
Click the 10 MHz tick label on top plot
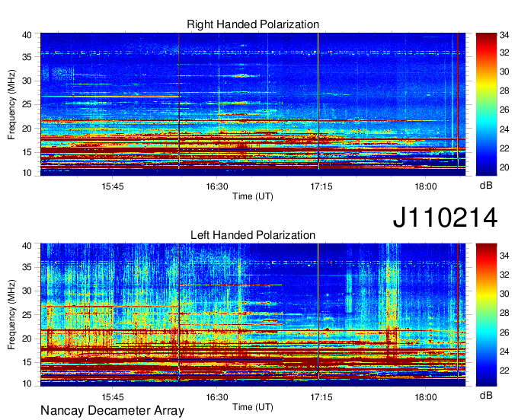(x=27, y=173)
